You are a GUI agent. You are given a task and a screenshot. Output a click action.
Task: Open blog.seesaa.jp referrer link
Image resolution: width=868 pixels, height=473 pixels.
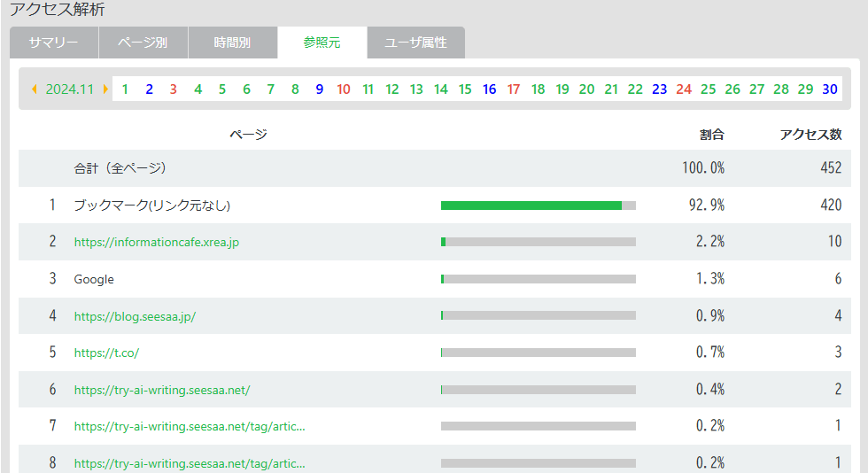click(135, 316)
